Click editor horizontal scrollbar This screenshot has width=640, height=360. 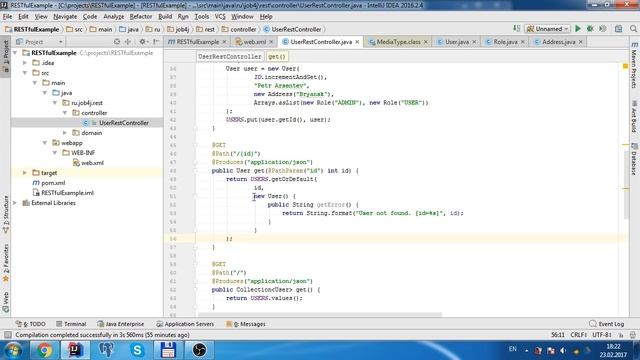coord(320,315)
